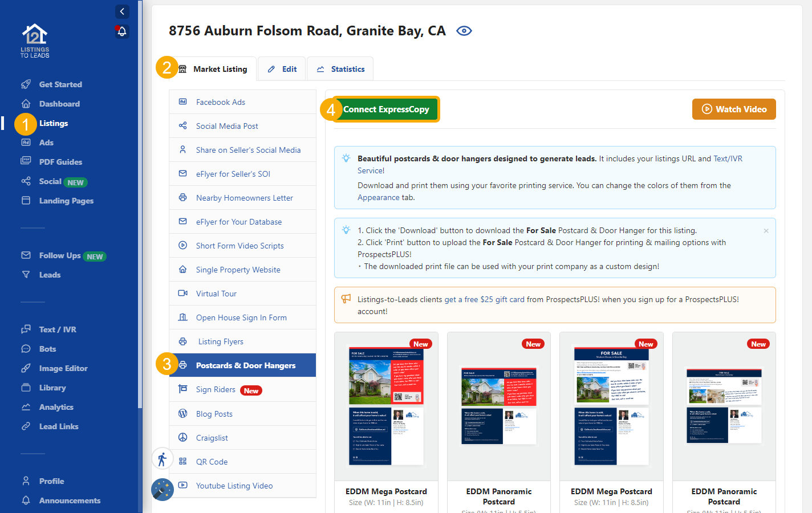Click the Analytics chart icon

pyautogui.click(x=26, y=407)
